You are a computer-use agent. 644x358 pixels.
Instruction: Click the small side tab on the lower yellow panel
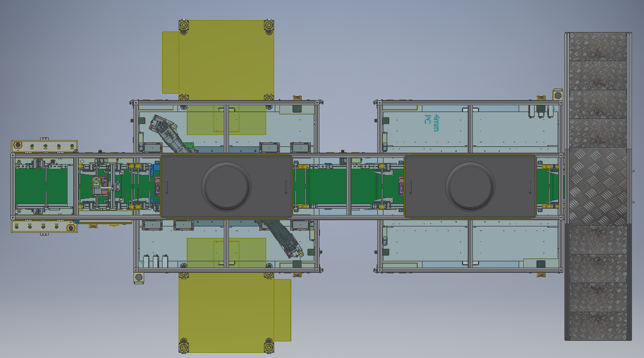[282, 309]
